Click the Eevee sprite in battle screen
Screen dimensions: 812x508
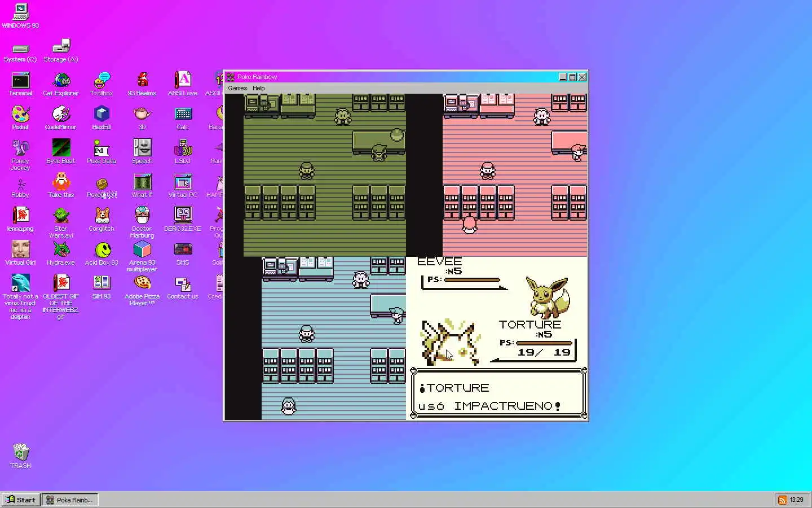tap(547, 297)
